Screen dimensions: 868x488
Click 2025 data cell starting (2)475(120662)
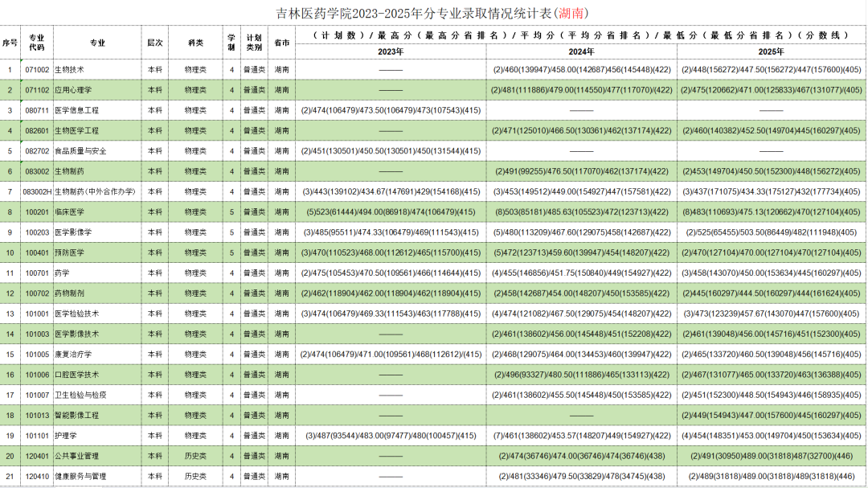click(x=771, y=90)
